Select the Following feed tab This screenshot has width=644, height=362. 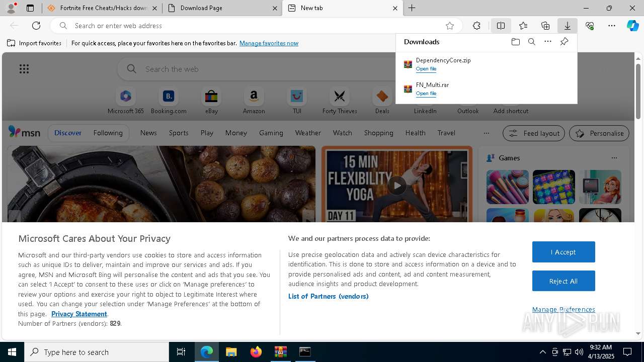pos(108,133)
